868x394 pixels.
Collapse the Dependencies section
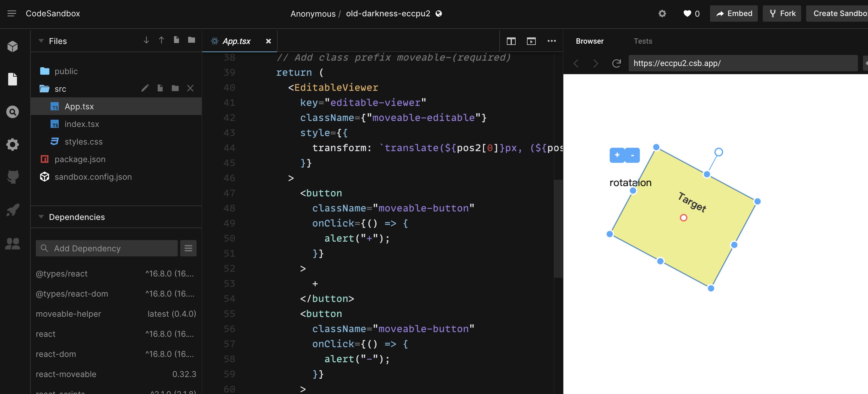pyautogui.click(x=41, y=217)
